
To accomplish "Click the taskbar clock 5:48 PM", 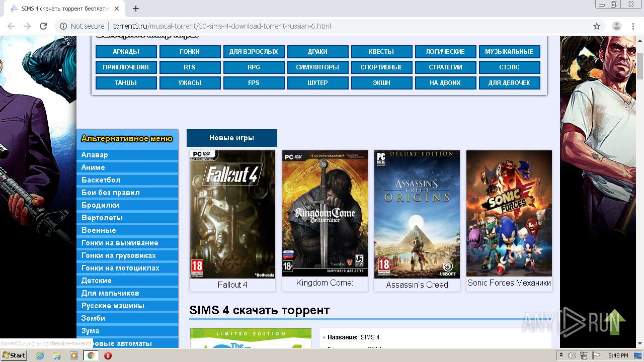I will pyautogui.click(x=618, y=355).
